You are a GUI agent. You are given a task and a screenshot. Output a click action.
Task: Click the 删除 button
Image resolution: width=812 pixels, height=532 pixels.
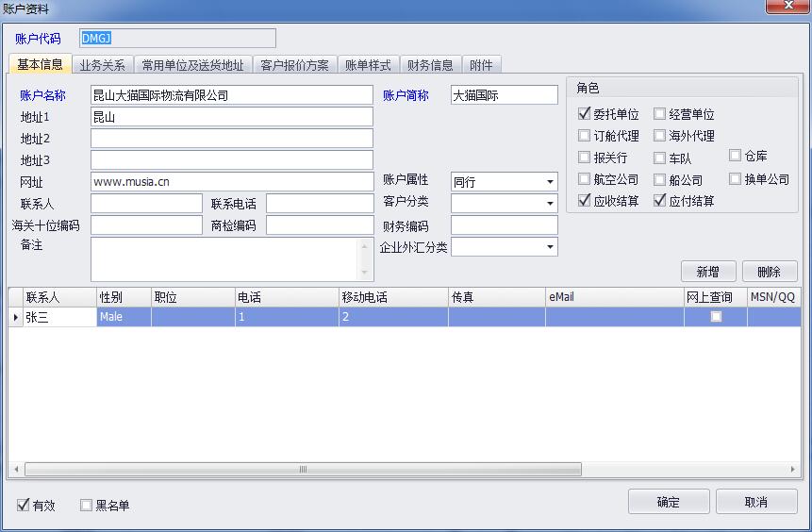tap(770, 272)
